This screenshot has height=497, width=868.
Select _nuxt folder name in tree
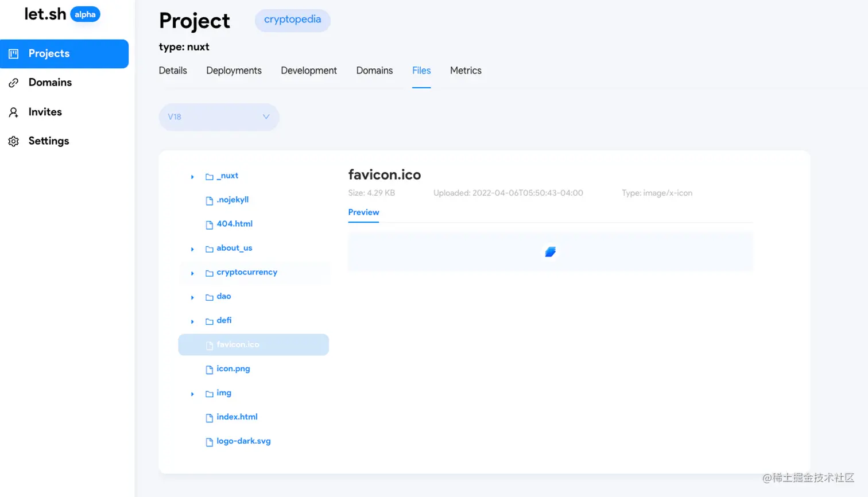tap(227, 176)
